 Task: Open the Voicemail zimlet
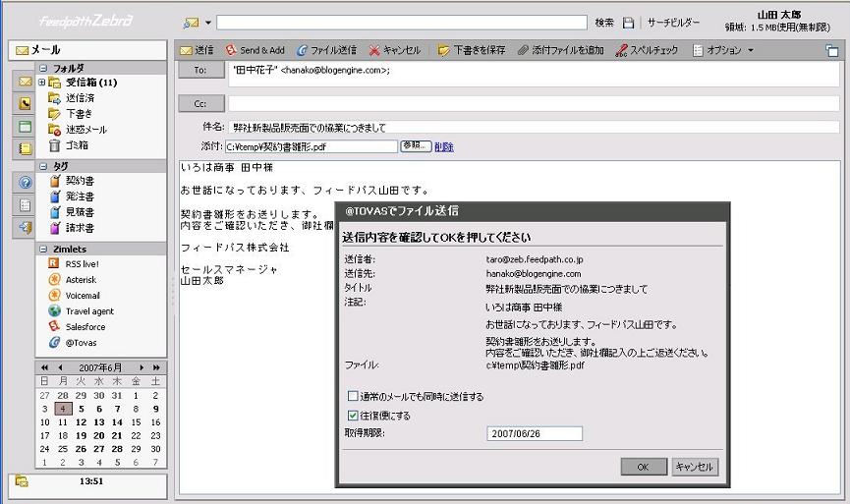(83, 296)
